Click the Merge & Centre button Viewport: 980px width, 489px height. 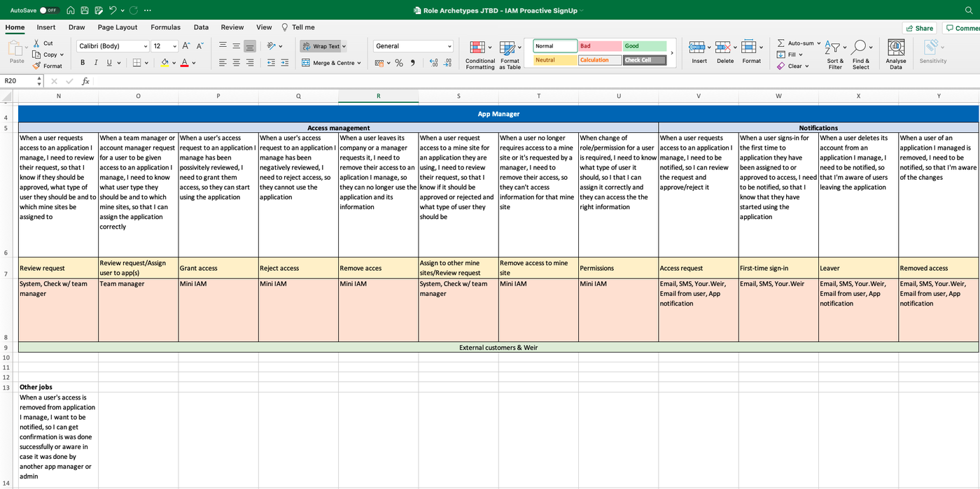coord(331,63)
